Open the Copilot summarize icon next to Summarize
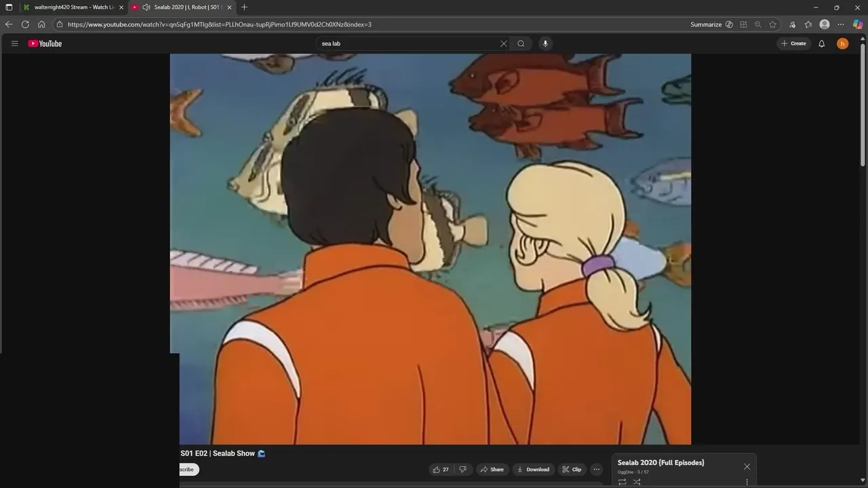 (729, 24)
